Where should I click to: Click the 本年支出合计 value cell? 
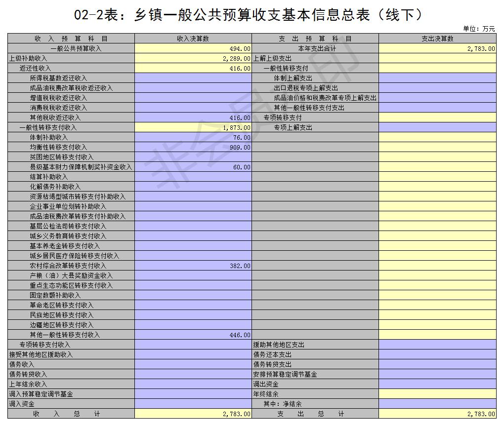point(437,48)
